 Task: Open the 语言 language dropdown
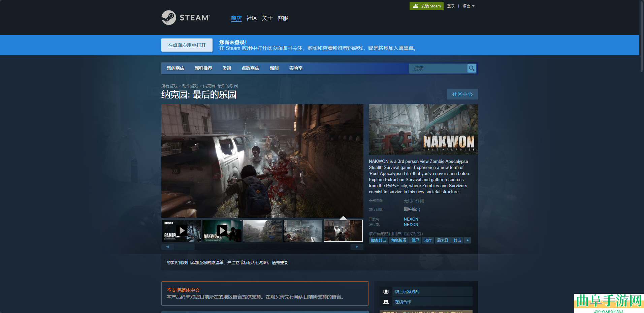469,6
